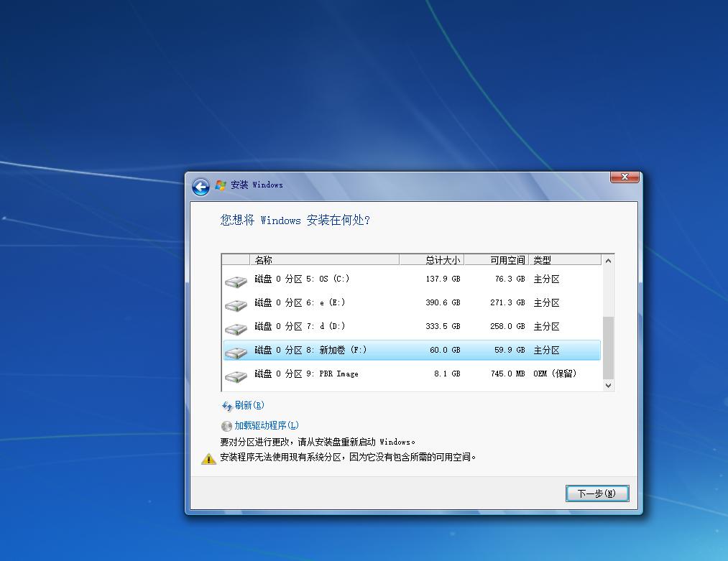Click the 8.1 GB total size cell
Screen dimensions: 728x561
click(x=447, y=374)
